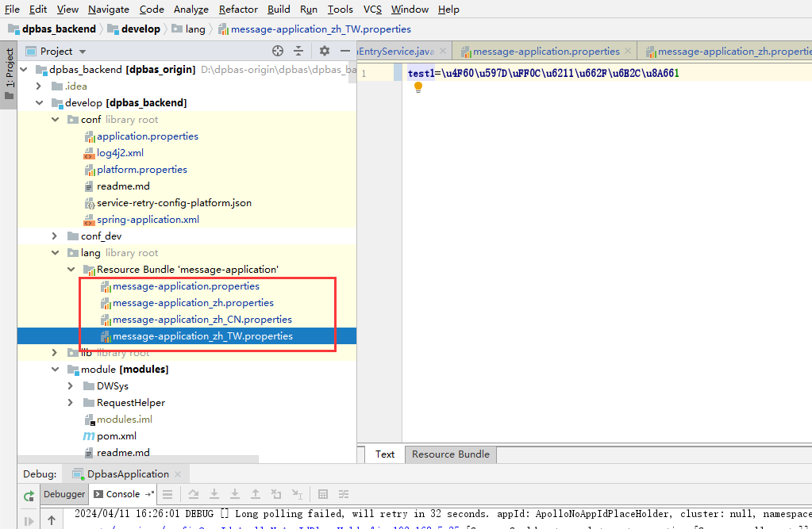
Task: Open the Project view dropdown arrow
Action: pos(83,52)
